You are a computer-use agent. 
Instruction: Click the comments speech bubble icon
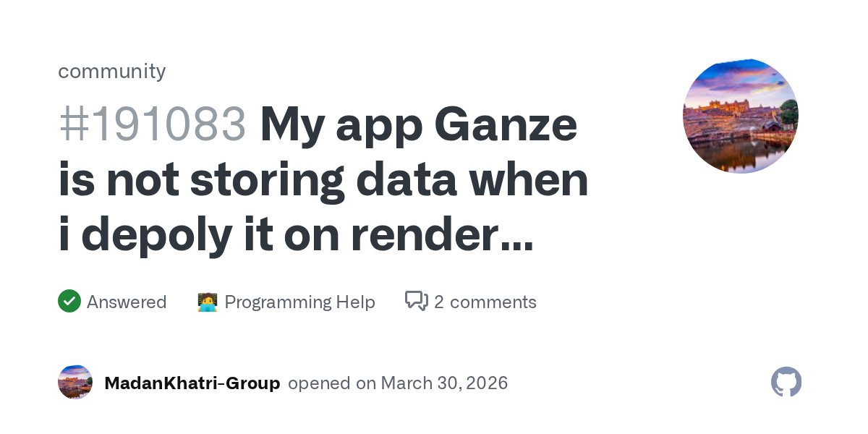tap(417, 301)
